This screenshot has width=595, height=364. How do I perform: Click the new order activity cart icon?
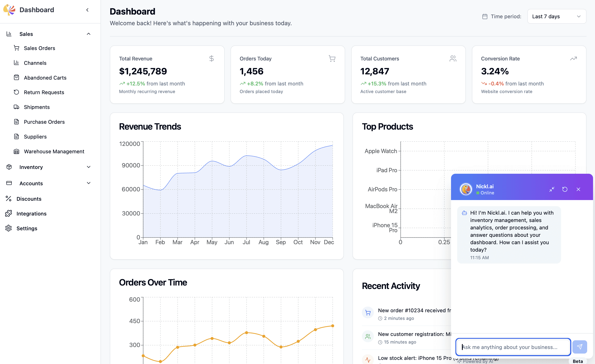pos(368,313)
